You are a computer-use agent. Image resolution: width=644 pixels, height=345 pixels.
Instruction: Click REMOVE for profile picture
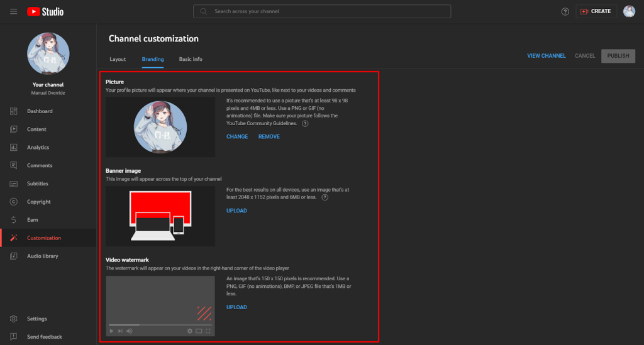click(269, 136)
